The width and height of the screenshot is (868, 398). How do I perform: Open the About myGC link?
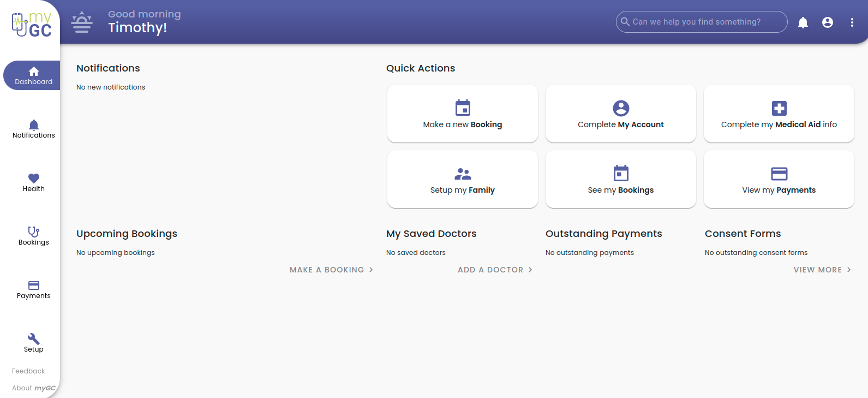33,388
